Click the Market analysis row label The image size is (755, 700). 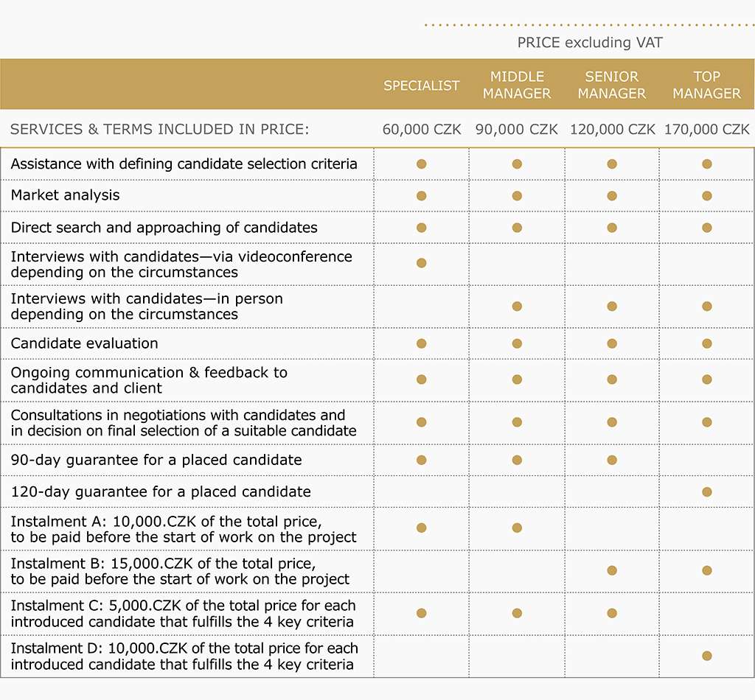[65, 195]
